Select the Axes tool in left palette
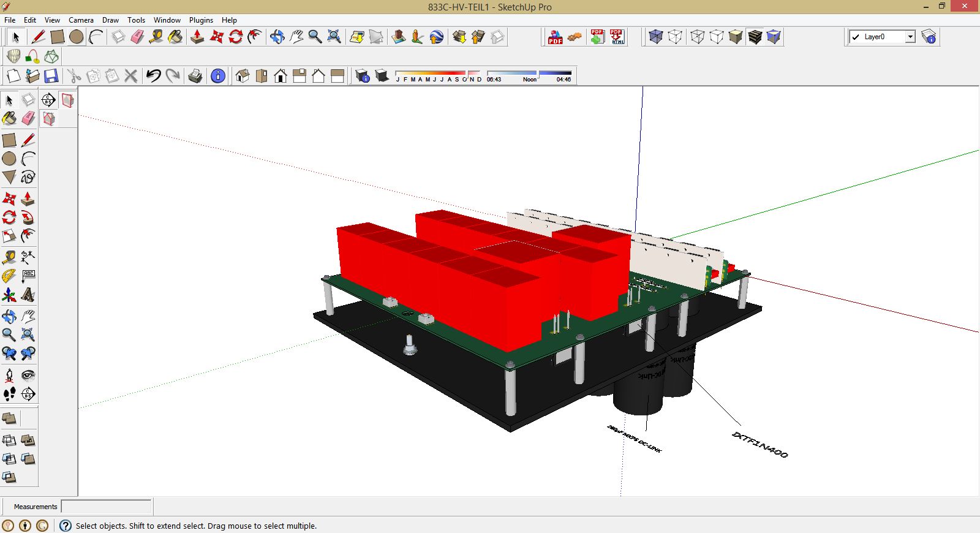The image size is (980, 533). point(9,295)
